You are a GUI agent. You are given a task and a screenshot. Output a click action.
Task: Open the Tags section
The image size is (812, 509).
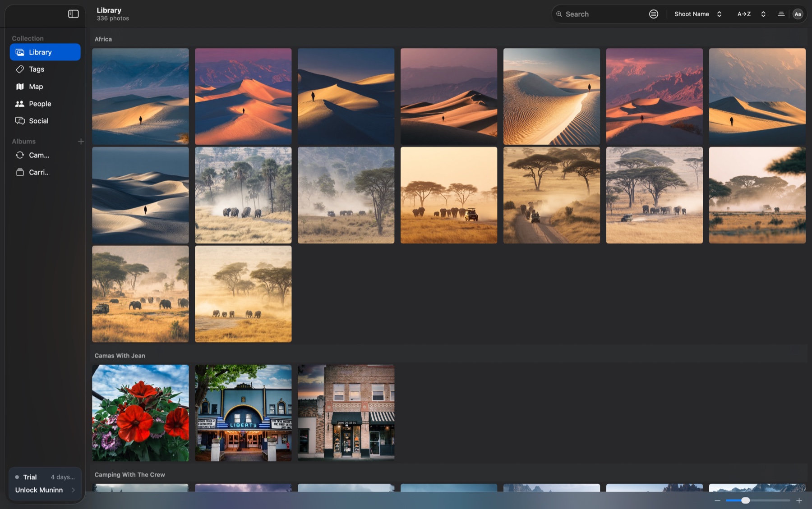point(45,69)
